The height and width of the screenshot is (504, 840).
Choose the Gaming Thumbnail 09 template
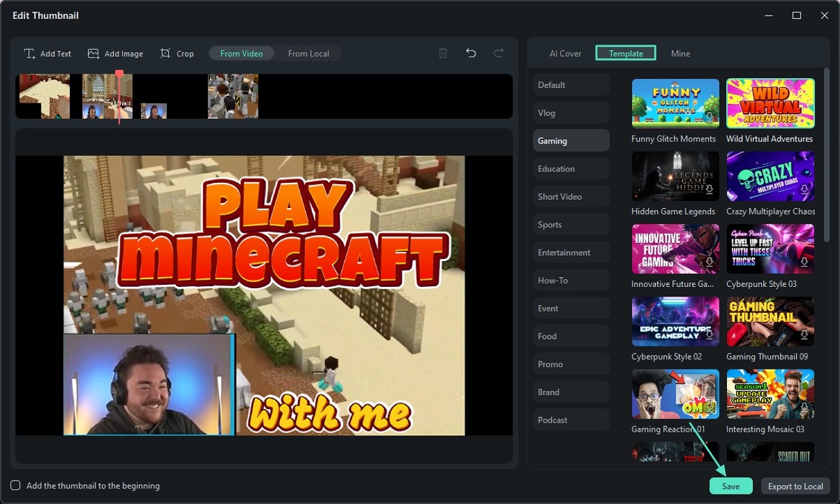(770, 321)
